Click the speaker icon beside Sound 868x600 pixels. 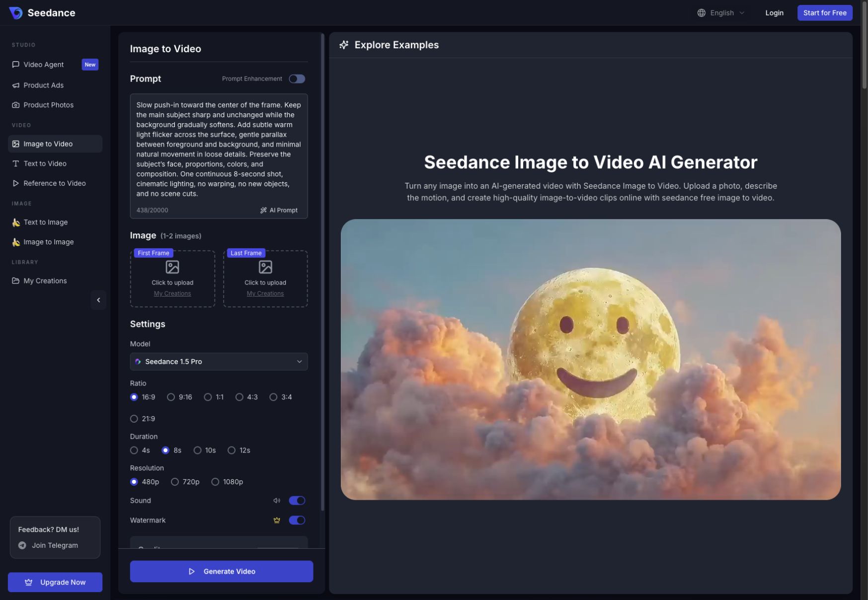(x=277, y=501)
